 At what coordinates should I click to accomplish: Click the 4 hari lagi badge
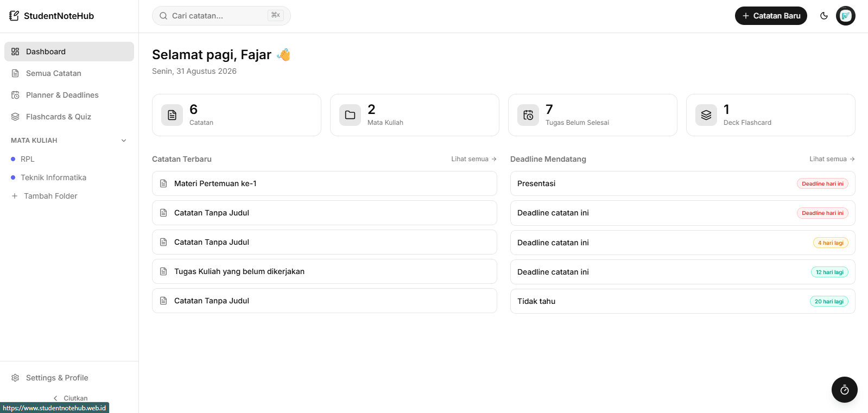(x=831, y=243)
